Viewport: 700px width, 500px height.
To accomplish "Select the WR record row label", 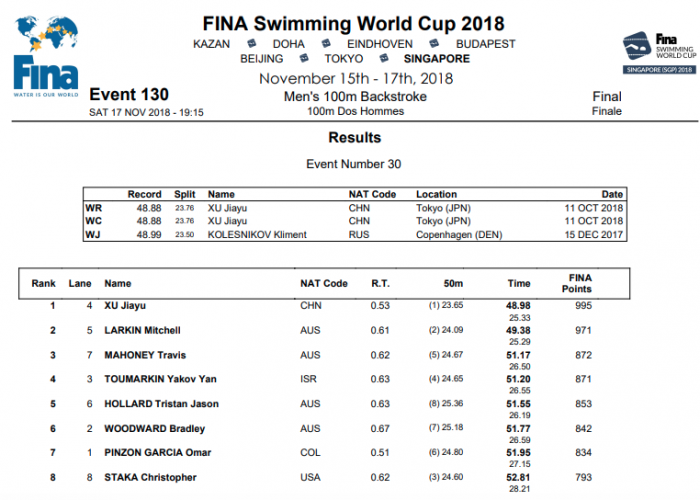I will tap(92, 207).
